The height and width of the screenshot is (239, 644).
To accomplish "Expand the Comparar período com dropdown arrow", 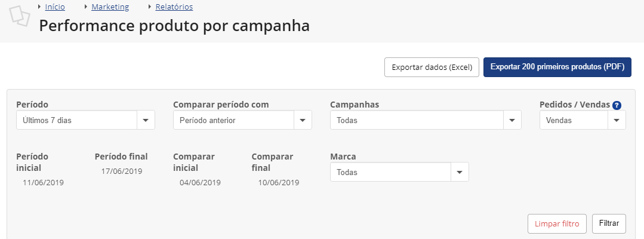I will pos(303,120).
